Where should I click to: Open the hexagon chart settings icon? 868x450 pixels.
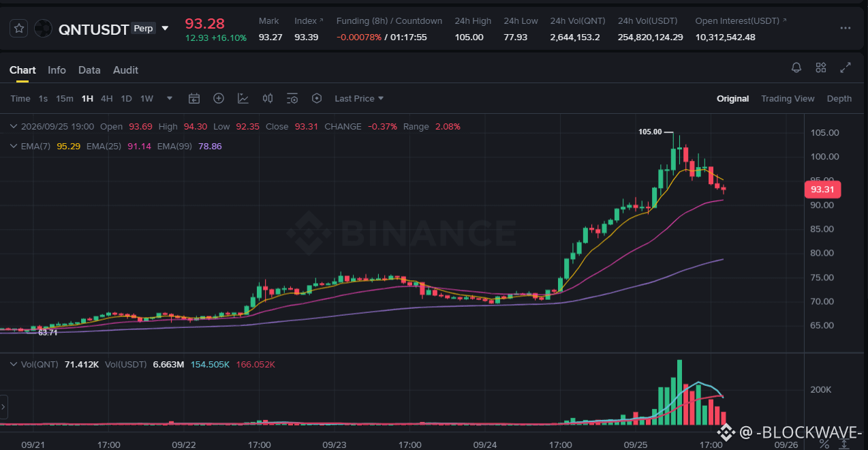317,98
